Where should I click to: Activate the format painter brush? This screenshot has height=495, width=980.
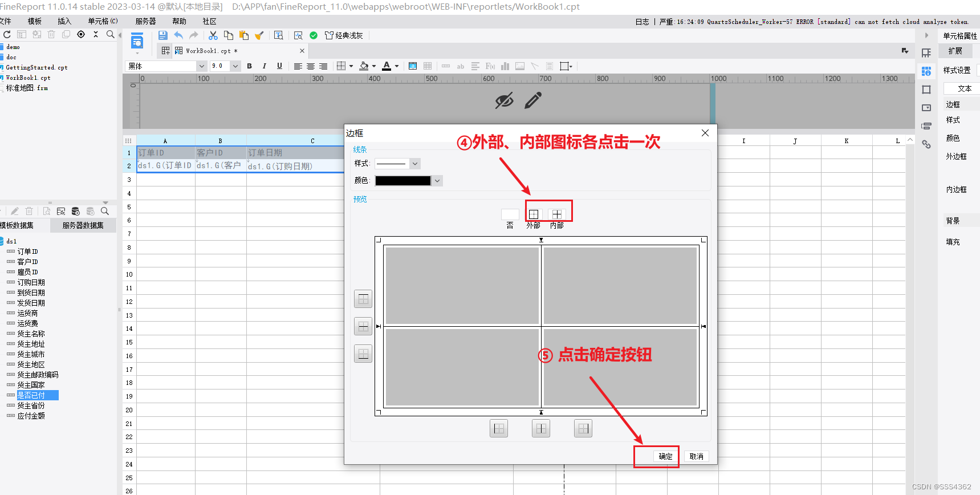(259, 35)
